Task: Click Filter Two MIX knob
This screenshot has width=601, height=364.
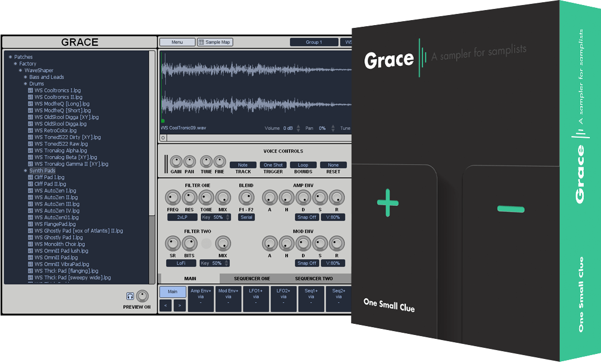Action: [223, 244]
